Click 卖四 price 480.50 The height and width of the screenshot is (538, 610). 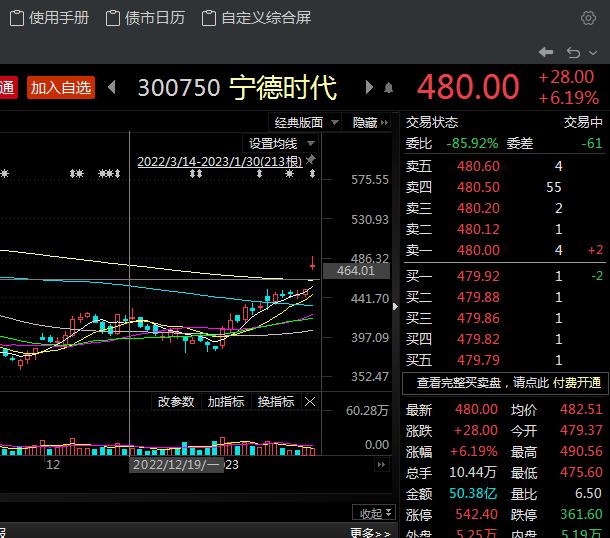click(478, 188)
